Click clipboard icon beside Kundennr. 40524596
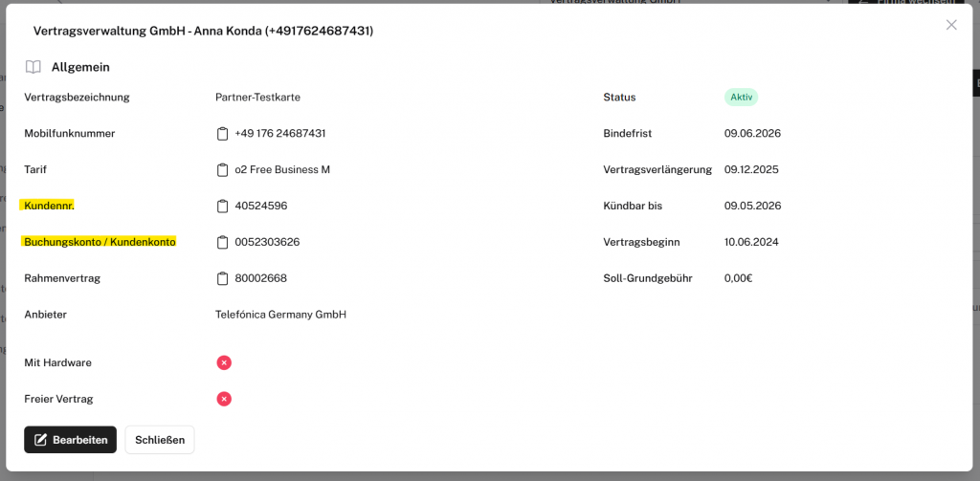This screenshot has height=481, width=980. tap(222, 207)
